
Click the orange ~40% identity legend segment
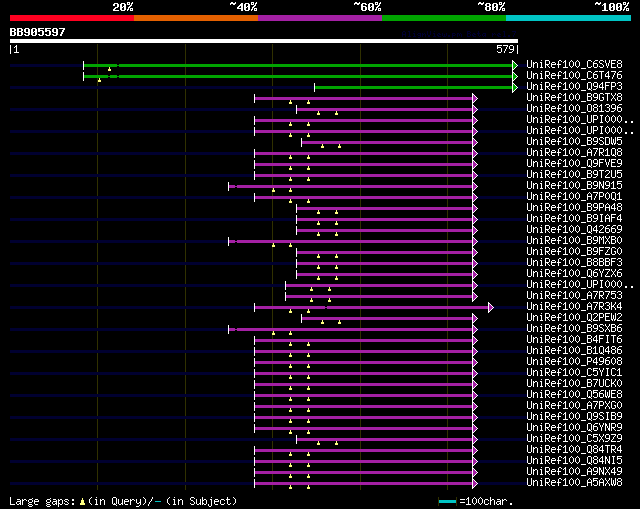point(196,18)
